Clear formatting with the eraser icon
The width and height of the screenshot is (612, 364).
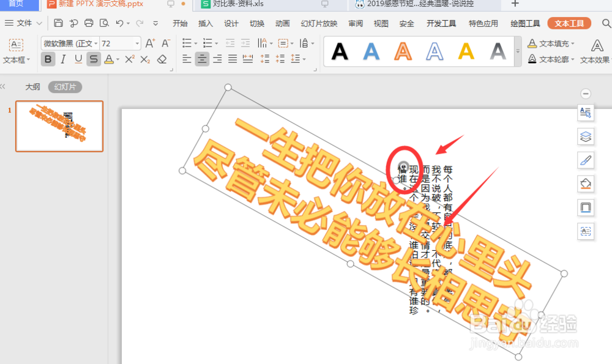pos(162,59)
